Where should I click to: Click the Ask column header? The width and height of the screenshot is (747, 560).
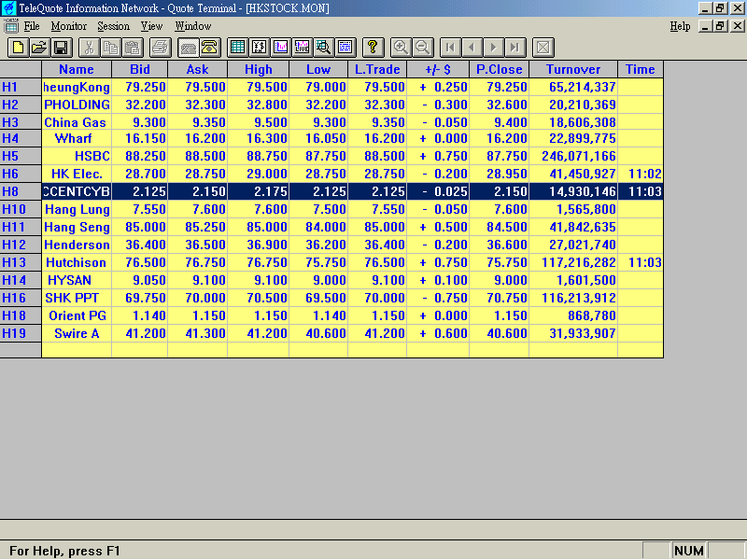198,69
